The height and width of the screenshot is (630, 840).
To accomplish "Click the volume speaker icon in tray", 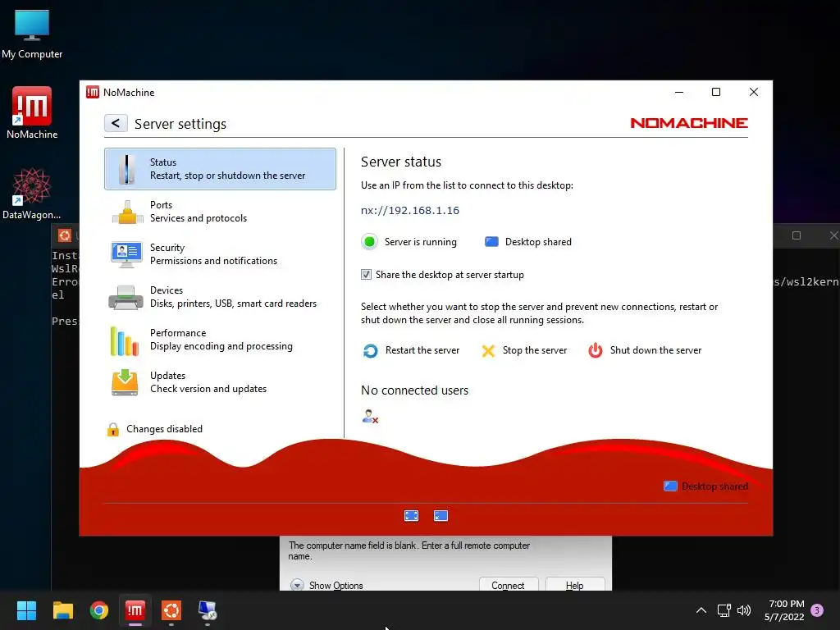I will pos(744,610).
